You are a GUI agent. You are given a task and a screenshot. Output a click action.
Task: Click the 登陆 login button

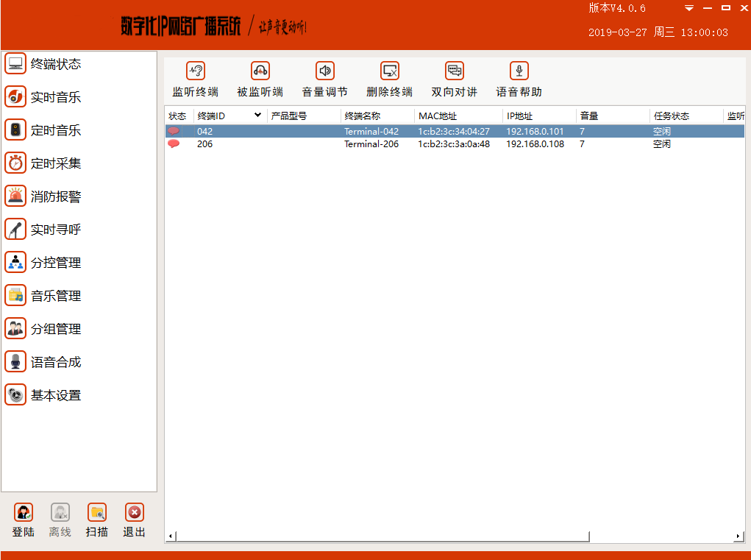(x=23, y=519)
